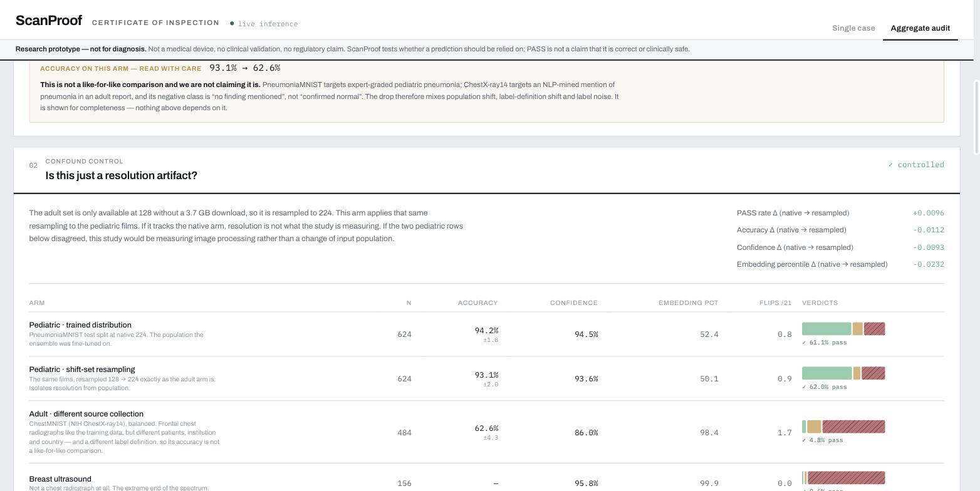980x491 pixels.
Task: Click the ARM column header
Action: click(x=37, y=303)
